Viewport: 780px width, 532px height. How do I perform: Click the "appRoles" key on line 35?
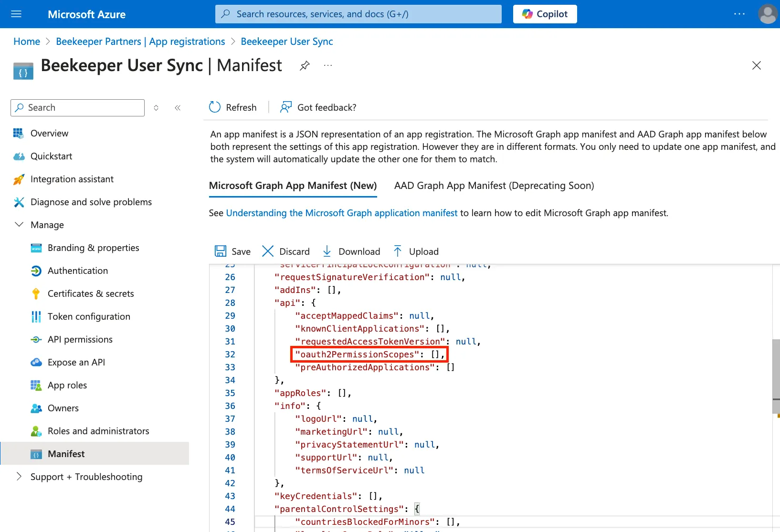coord(300,393)
